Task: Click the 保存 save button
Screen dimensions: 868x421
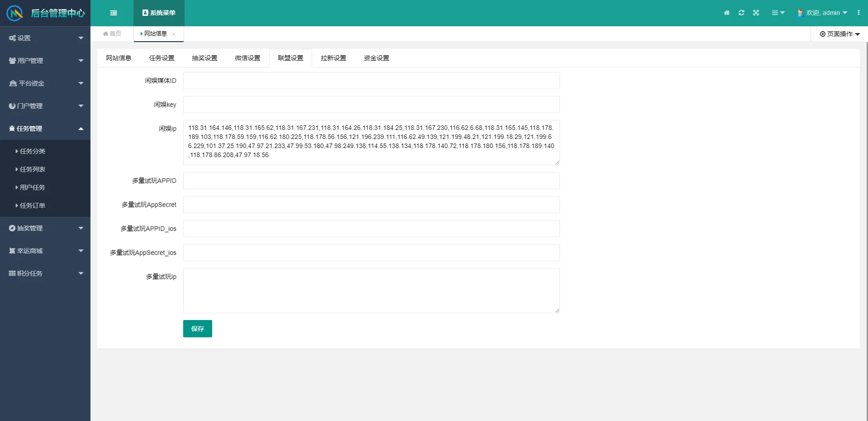Action: coord(198,329)
